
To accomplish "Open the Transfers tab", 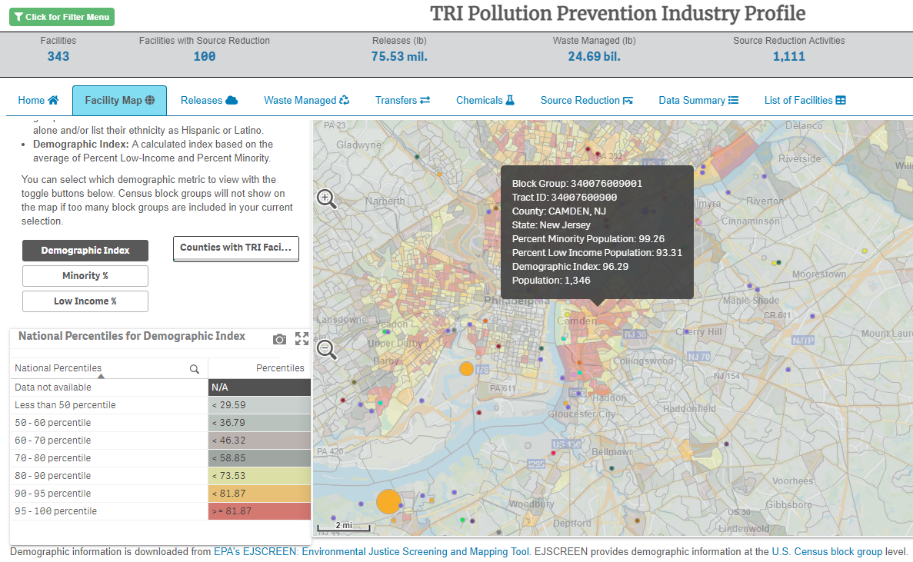I will [402, 100].
